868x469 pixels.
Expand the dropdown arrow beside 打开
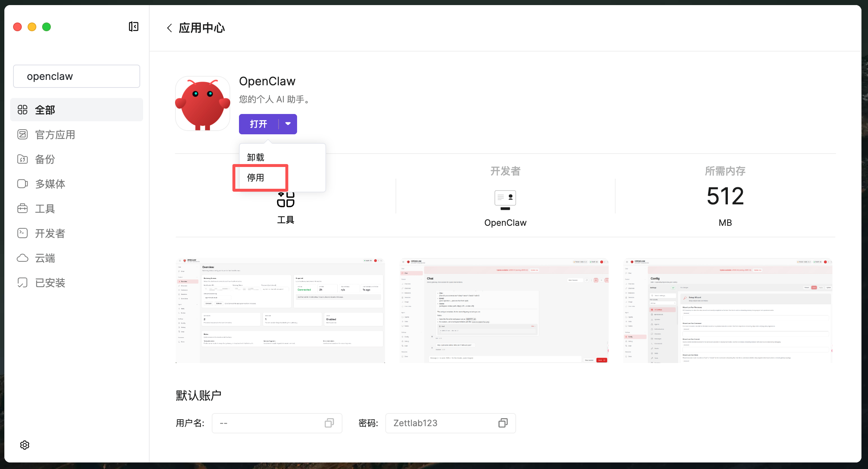tap(288, 124)
